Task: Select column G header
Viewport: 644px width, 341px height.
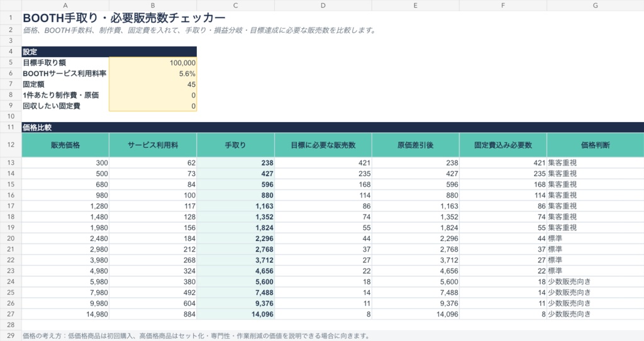Action: click(x=595, y=5)
